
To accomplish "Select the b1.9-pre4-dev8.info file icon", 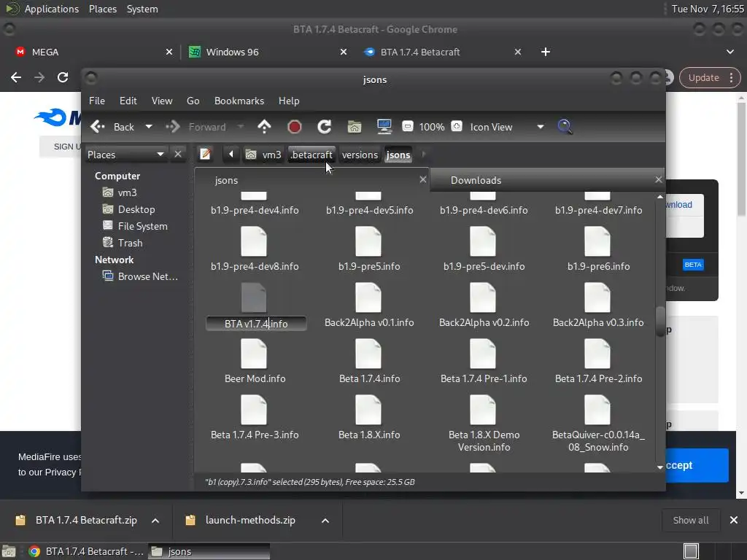I will pos(254,241).
